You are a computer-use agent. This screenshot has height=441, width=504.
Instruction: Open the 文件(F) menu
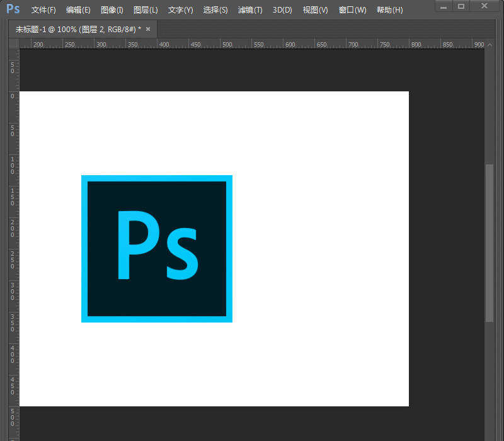coord(43,10)
